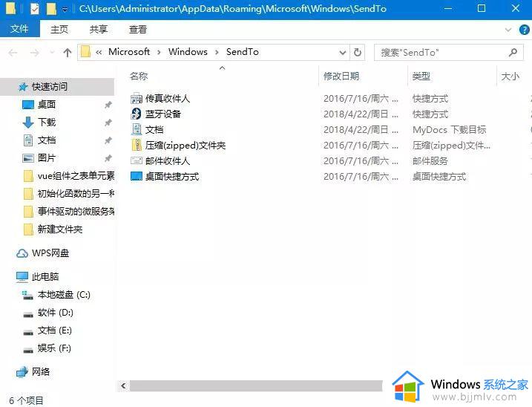Image resolution: width=532 pixels, height=407 pixels.
Task: Select the 文档 item icon in file list
Action: click(137, 129)
